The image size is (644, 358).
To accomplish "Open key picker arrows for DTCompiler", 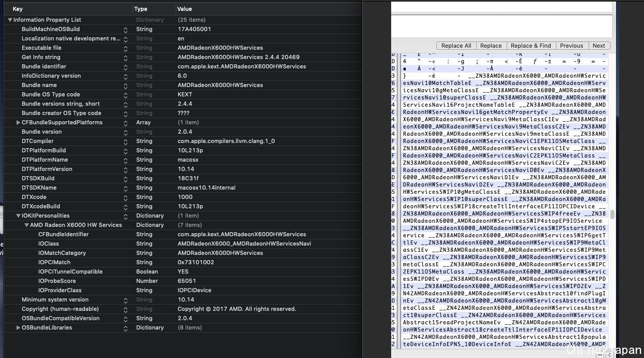I will [125, 141].
